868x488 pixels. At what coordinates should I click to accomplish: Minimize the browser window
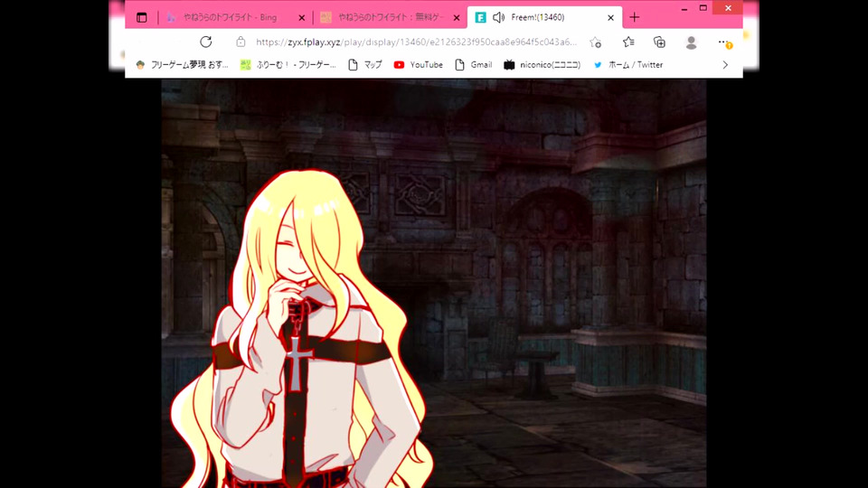pos(684,8)
